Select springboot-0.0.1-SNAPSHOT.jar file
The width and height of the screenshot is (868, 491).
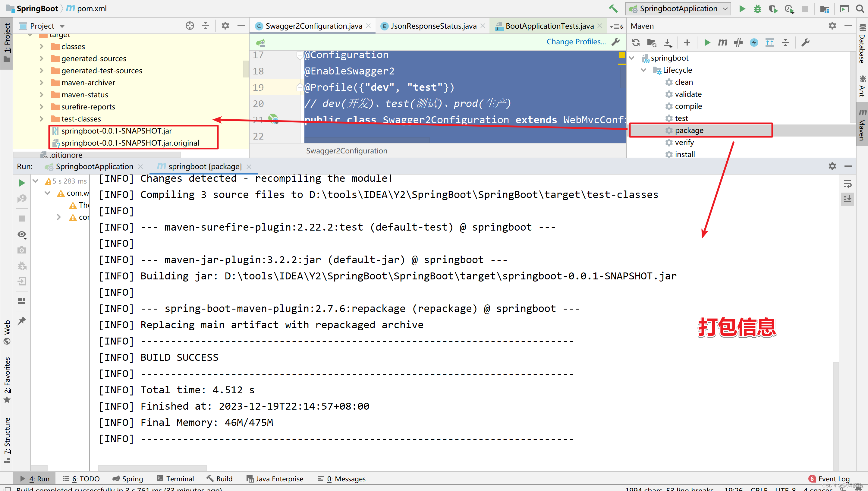(116, 131)
